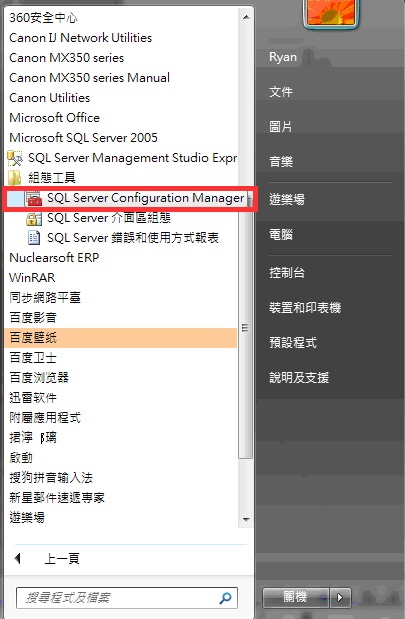Open SQL Server Configuration Manager icon
405x619 pixels.
click(34, 198)
